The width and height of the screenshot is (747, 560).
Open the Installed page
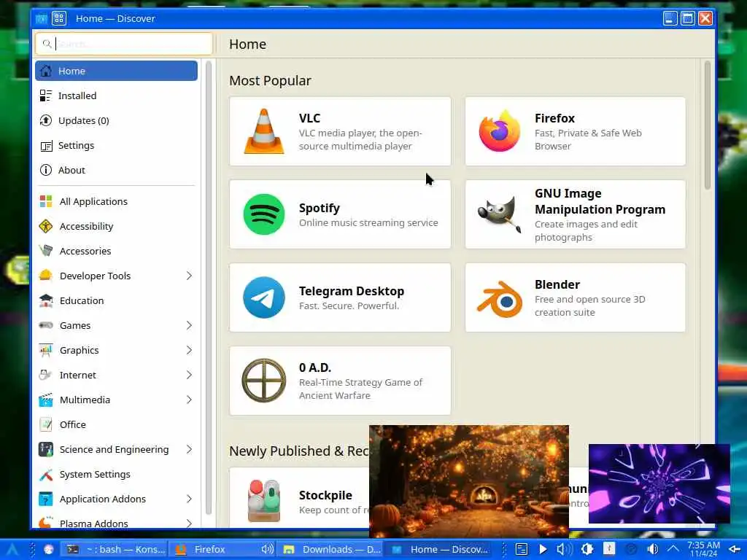[x=116, y=96]
